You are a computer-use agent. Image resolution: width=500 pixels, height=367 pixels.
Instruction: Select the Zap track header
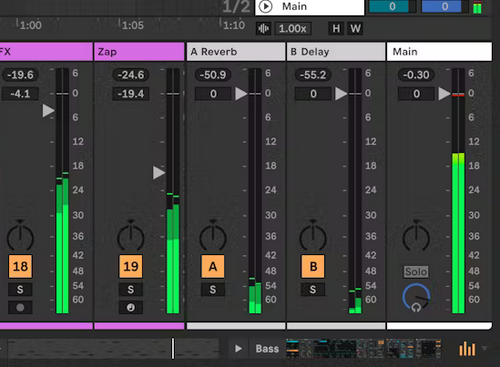(139, 52)
